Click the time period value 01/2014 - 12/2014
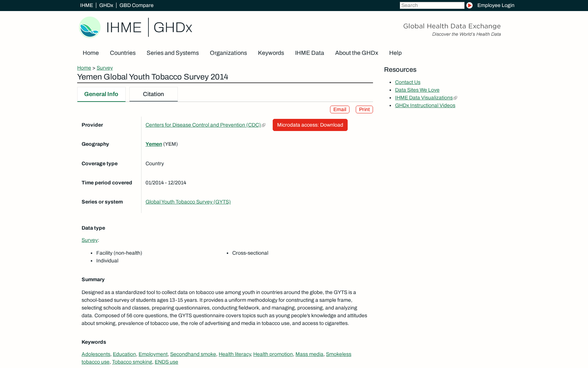 click(166, 183)
